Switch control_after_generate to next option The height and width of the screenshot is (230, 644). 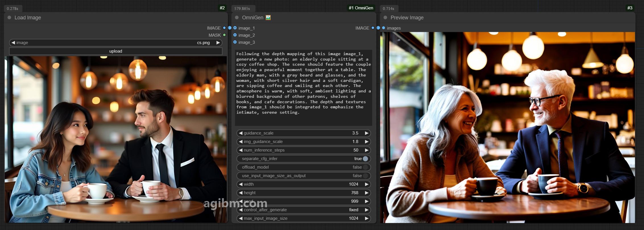[367, 210]
